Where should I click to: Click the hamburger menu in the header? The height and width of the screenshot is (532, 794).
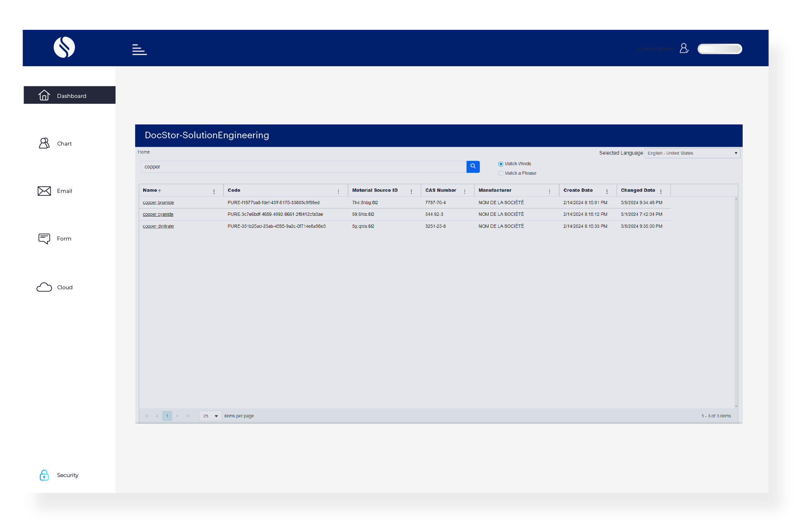coord(139,49)
